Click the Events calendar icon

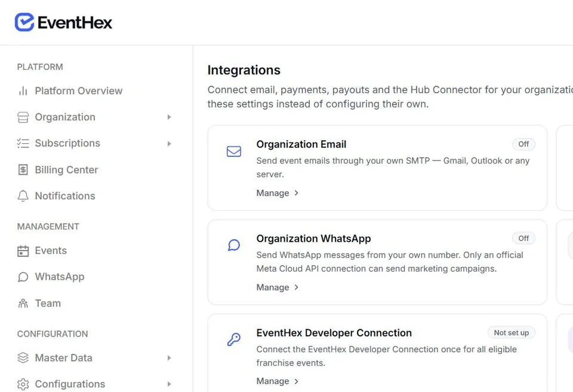[23, 251]
